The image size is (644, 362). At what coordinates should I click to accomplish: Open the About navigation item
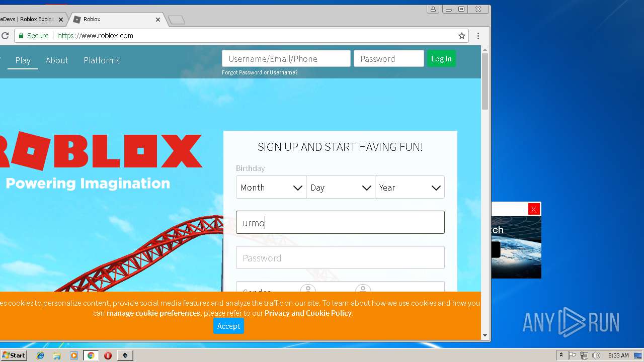57,60
